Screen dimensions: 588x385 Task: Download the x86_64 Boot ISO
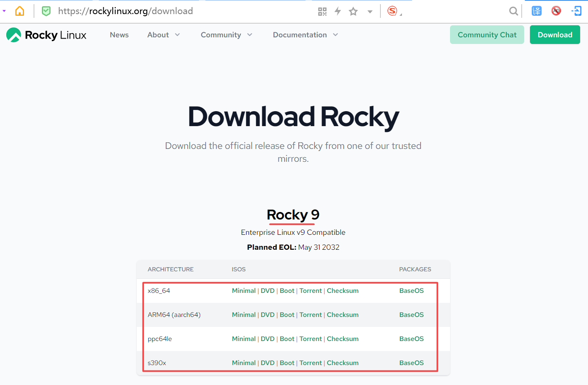(x=287, y=291)
